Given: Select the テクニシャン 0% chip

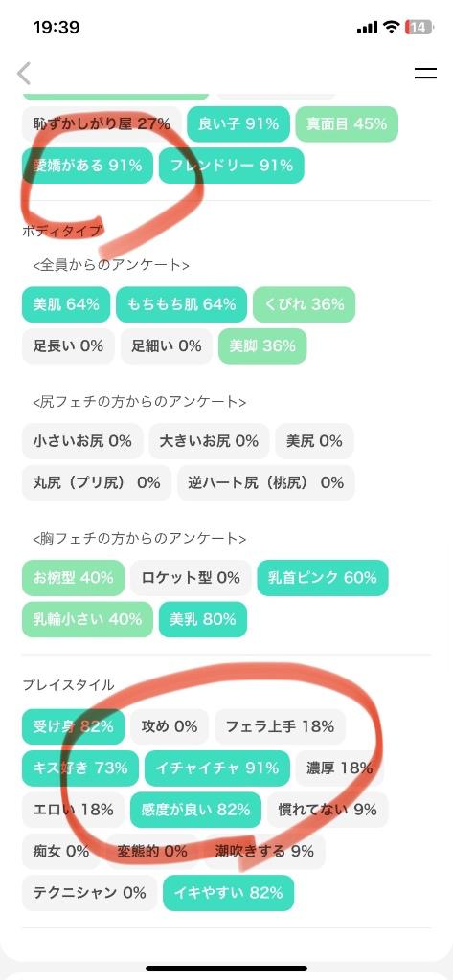Looking at the screenshot, I should coord(89,893).
